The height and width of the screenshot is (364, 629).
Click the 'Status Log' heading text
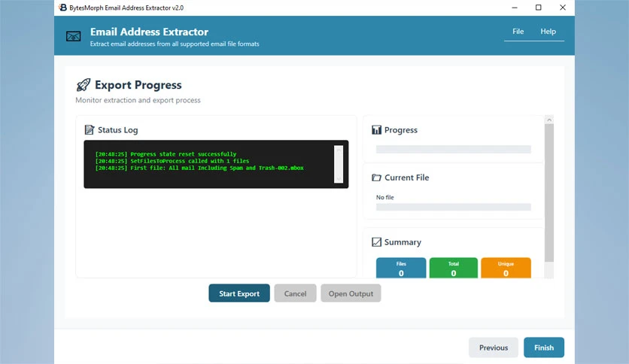(117, 130)
